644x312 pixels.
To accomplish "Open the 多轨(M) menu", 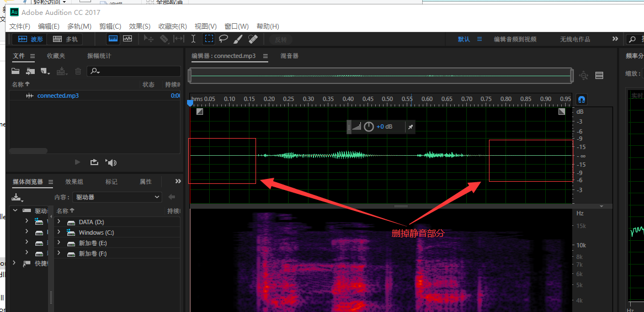I will pos(79,27).
